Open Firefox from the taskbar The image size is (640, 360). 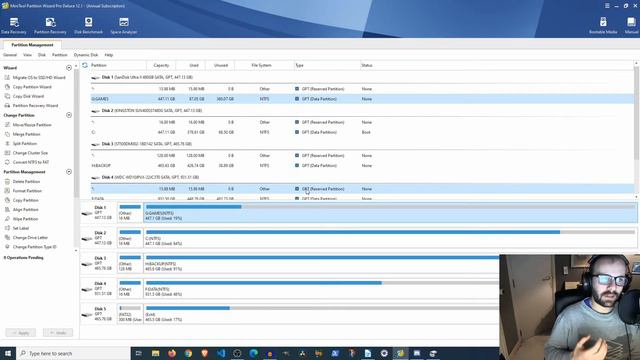point(172,353)
